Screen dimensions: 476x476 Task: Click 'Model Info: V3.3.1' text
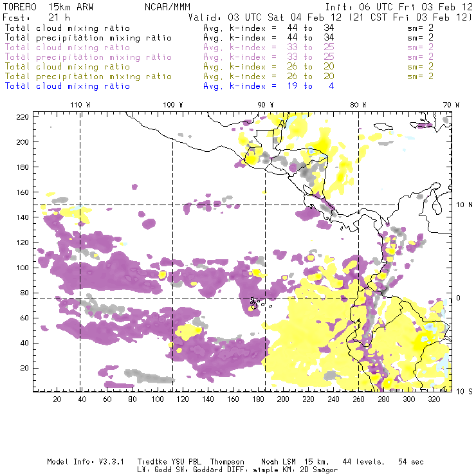pos(86,462)
